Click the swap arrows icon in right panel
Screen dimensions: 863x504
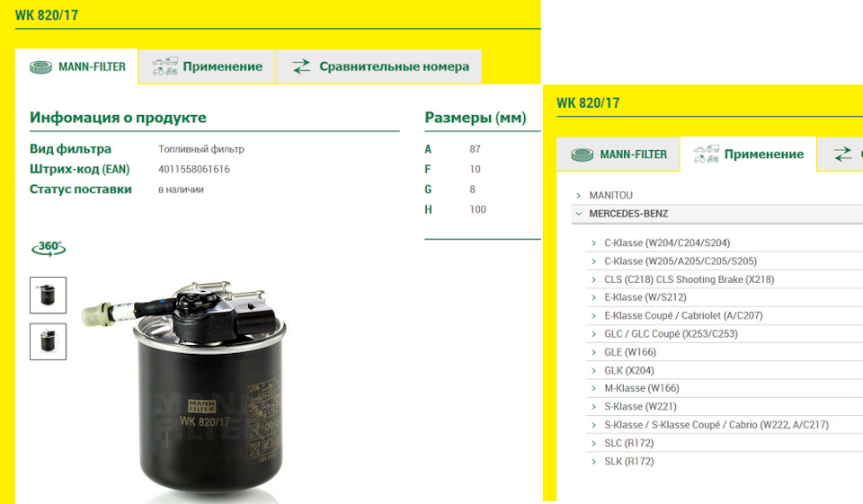(x=842, y=154)
